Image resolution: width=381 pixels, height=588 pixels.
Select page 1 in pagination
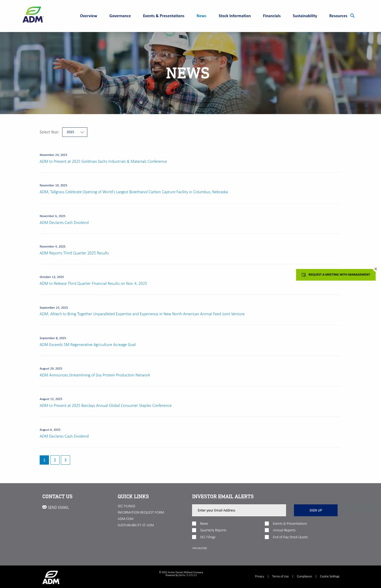pyautogui.click(x=44, y=460)
